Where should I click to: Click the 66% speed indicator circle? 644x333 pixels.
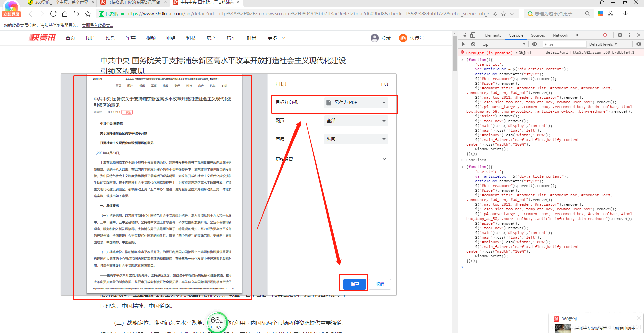point(217,322)
